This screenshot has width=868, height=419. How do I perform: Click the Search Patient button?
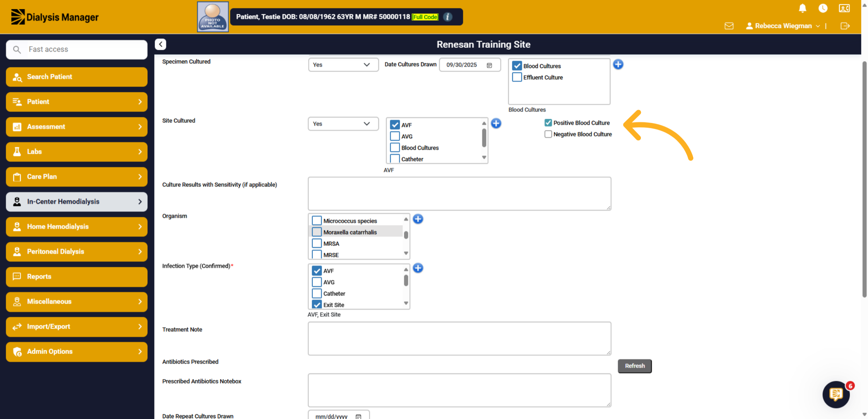tap(77, 77)
